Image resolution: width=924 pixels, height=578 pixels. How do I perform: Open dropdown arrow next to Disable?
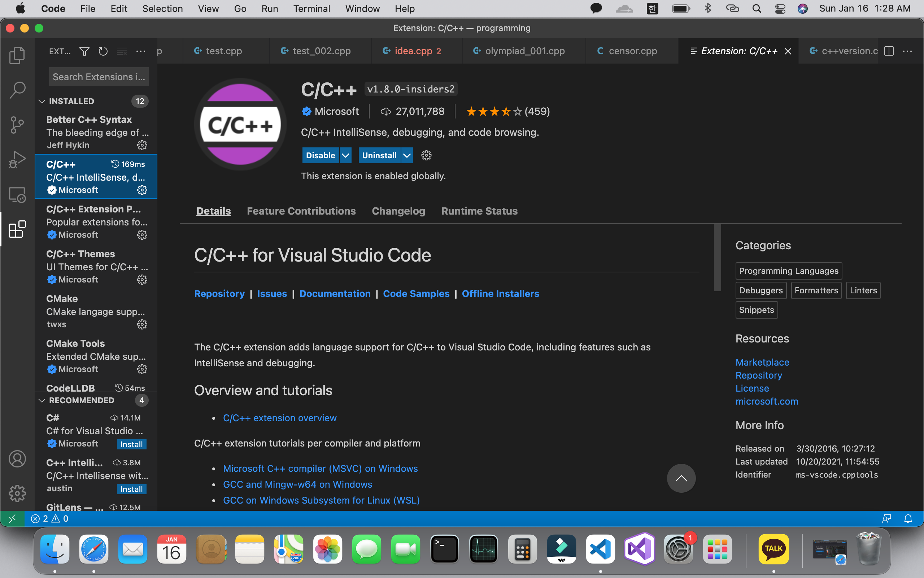pos(345,155)
